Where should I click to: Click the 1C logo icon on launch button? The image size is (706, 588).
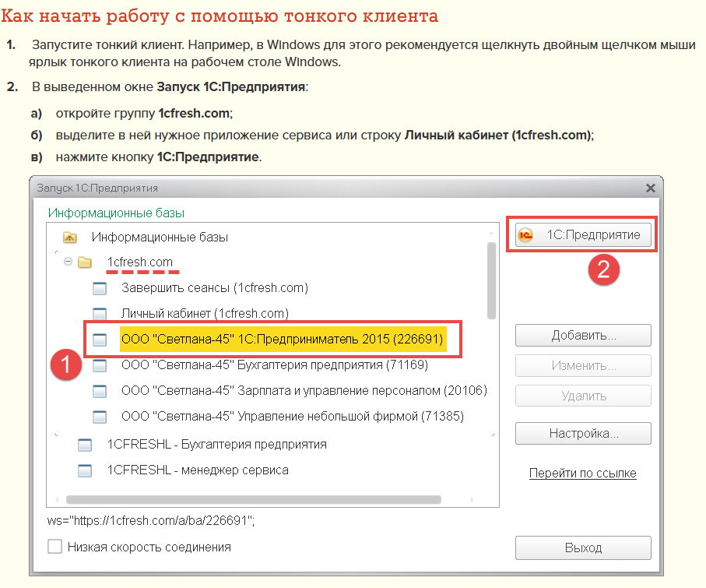pos(525,234)
